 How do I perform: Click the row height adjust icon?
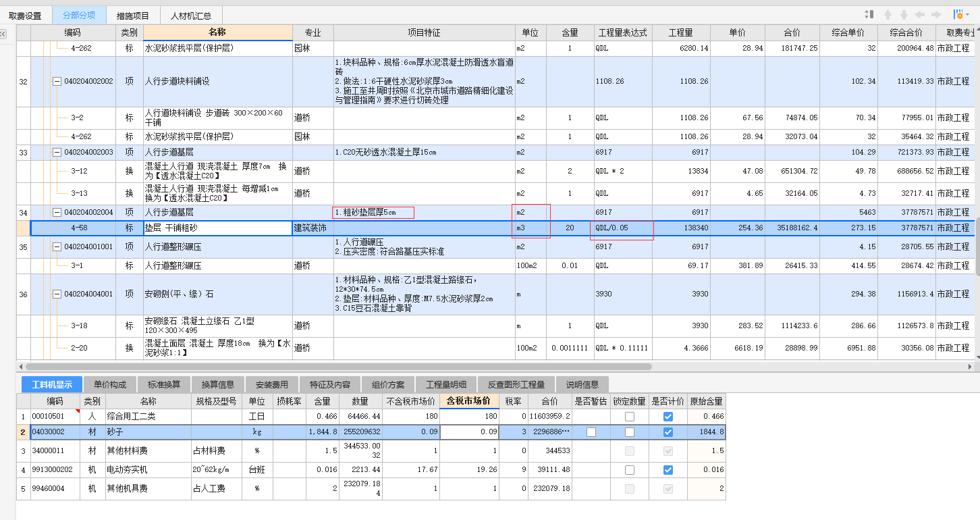pyautogui.click(x=869, y=14)
